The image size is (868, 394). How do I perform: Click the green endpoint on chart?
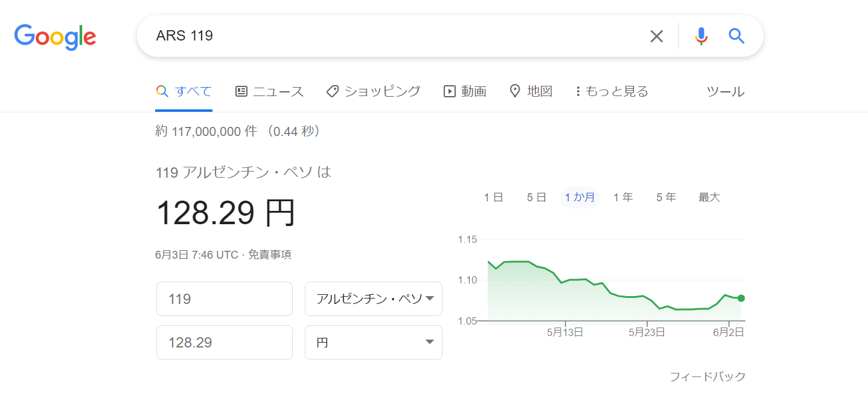coord(741,298)
